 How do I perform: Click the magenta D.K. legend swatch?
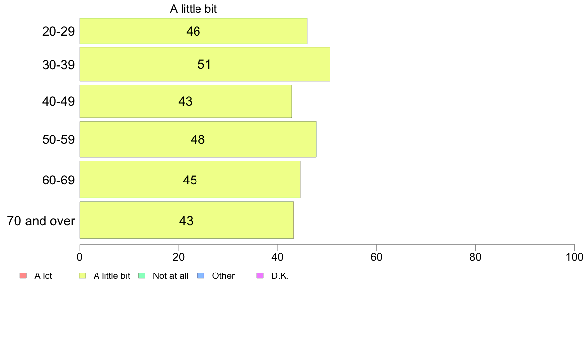[x=260, y=276]
